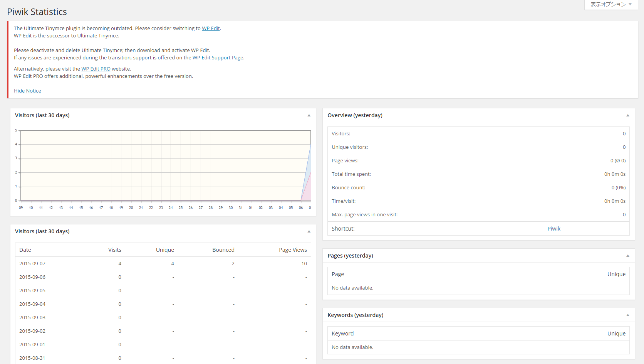Click Hide Notice link

(27, 91)
